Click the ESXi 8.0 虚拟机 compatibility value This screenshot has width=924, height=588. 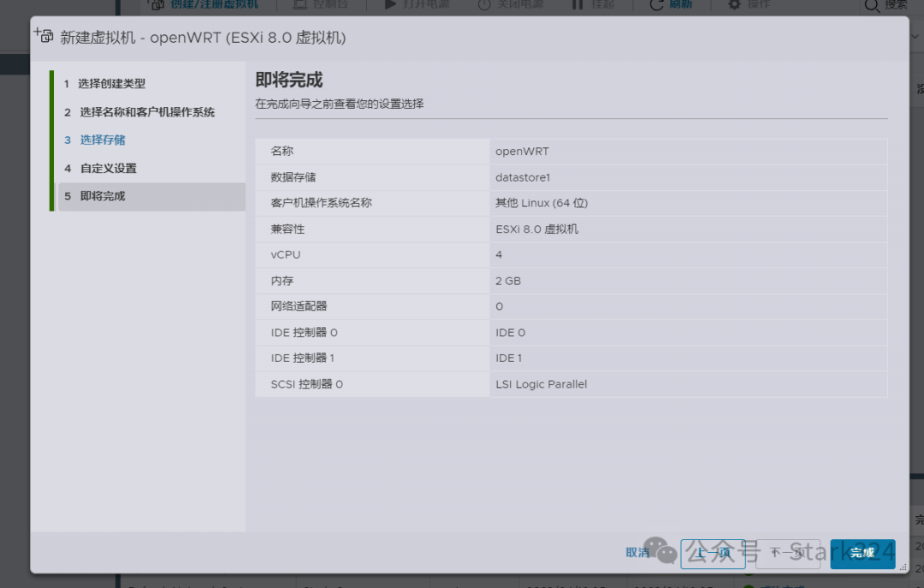(536, 229)
